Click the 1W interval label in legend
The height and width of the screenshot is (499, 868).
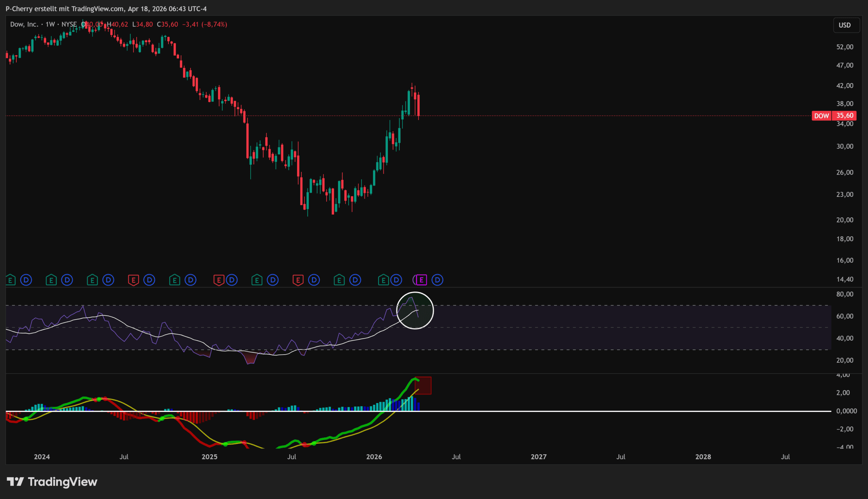pyautogui.click(x=50, y=24)
